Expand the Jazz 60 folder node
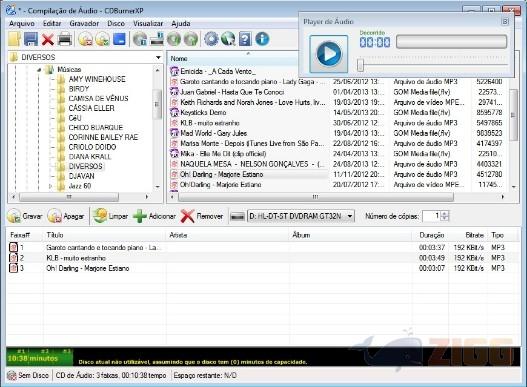Screen dimensions: 527x387 50,186
